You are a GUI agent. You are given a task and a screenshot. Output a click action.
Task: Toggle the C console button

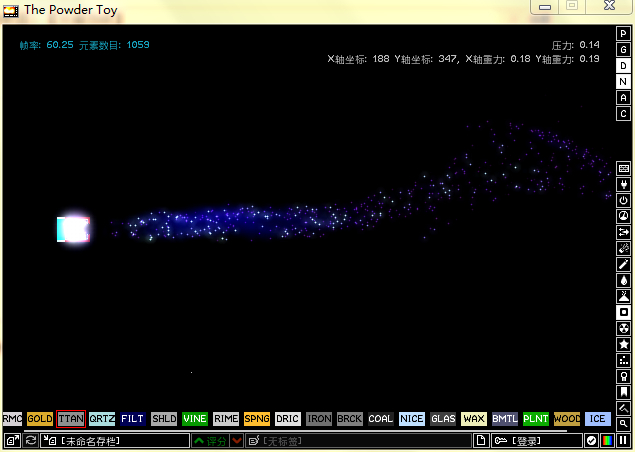pos(624,114)
